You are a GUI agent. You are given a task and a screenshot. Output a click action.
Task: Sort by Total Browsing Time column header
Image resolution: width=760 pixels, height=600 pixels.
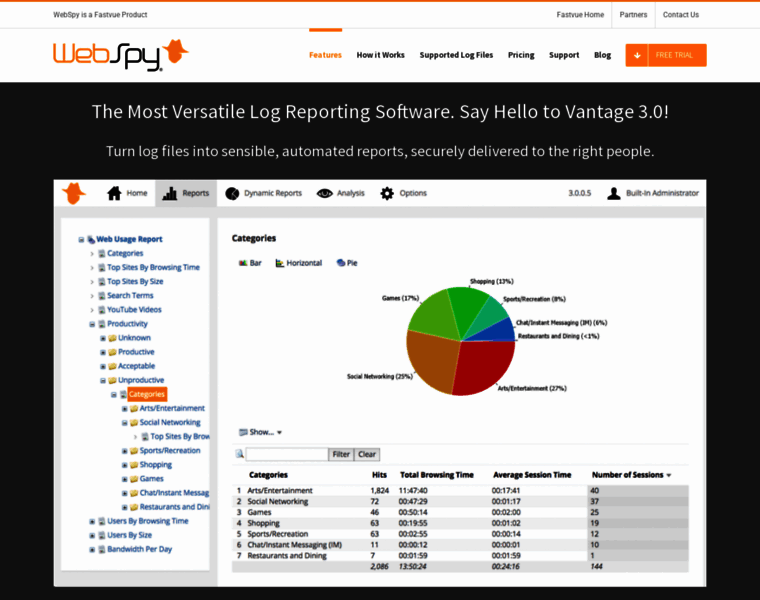(x=437, y=475)
